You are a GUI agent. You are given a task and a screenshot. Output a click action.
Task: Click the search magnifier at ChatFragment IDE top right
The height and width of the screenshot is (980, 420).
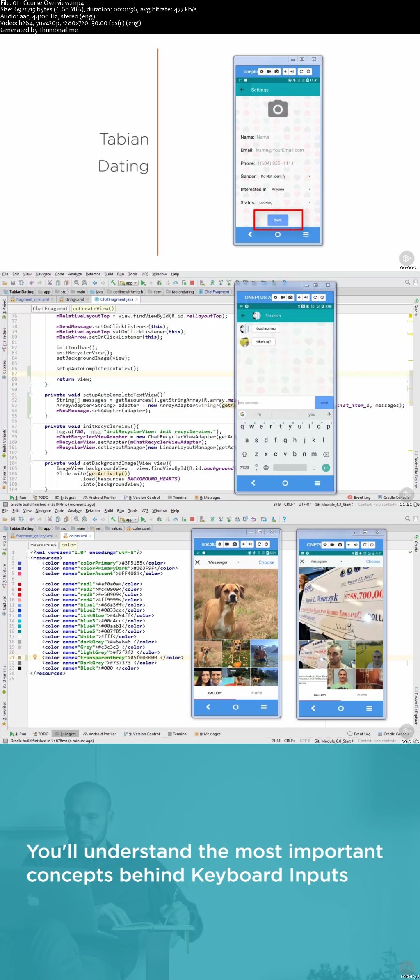(407, 282)
